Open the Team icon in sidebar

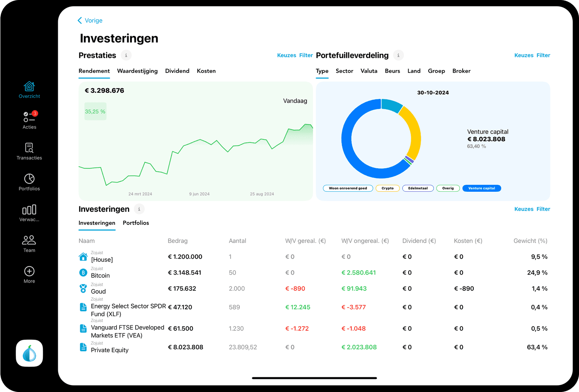point(29,243)
